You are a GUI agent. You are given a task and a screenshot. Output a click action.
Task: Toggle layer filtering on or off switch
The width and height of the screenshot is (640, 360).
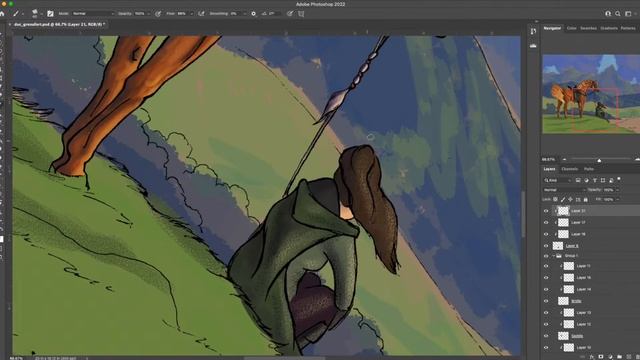[619, 179]
